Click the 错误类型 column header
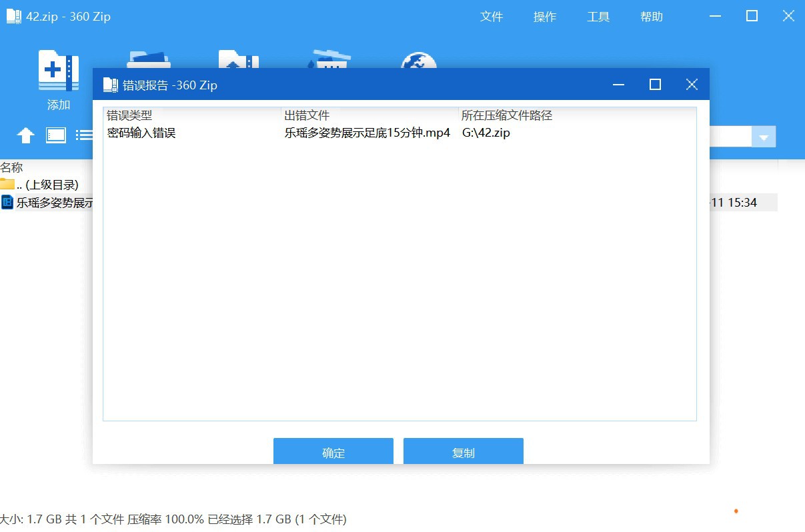 [129, 115]
